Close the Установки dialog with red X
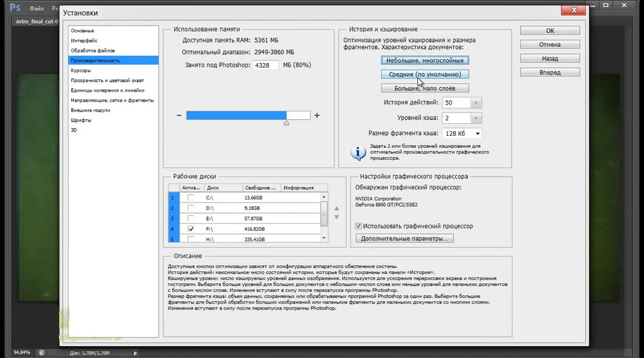This screenshot has height=358, width=644. click(574, 10)
